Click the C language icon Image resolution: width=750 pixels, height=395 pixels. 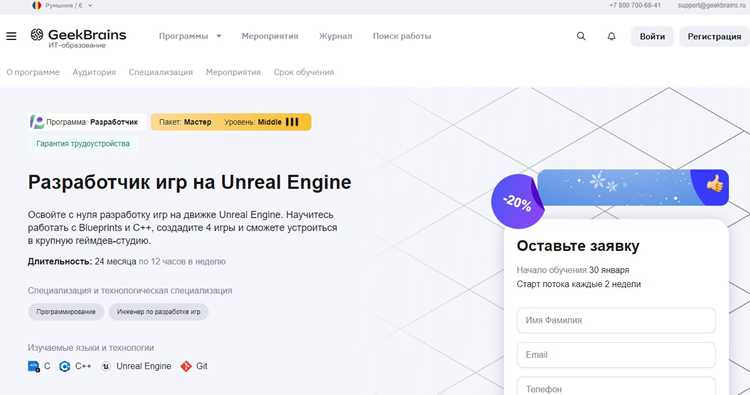click(x=33, y=366)
